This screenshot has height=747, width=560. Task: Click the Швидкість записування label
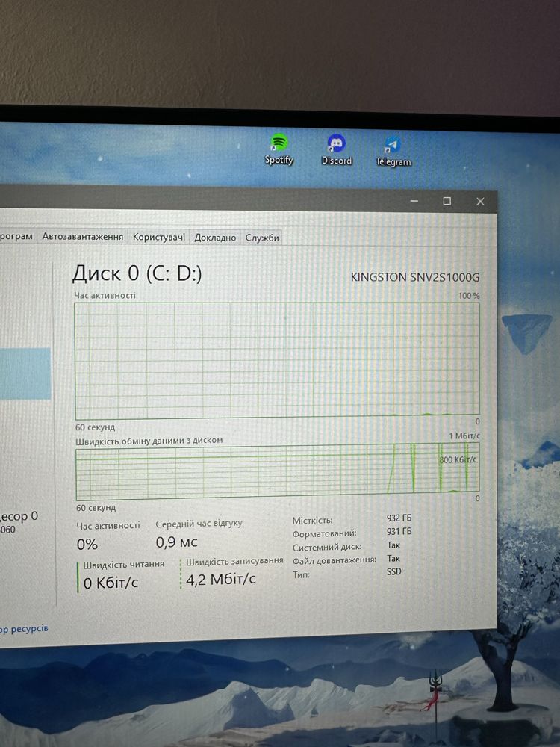click(234, 561)
